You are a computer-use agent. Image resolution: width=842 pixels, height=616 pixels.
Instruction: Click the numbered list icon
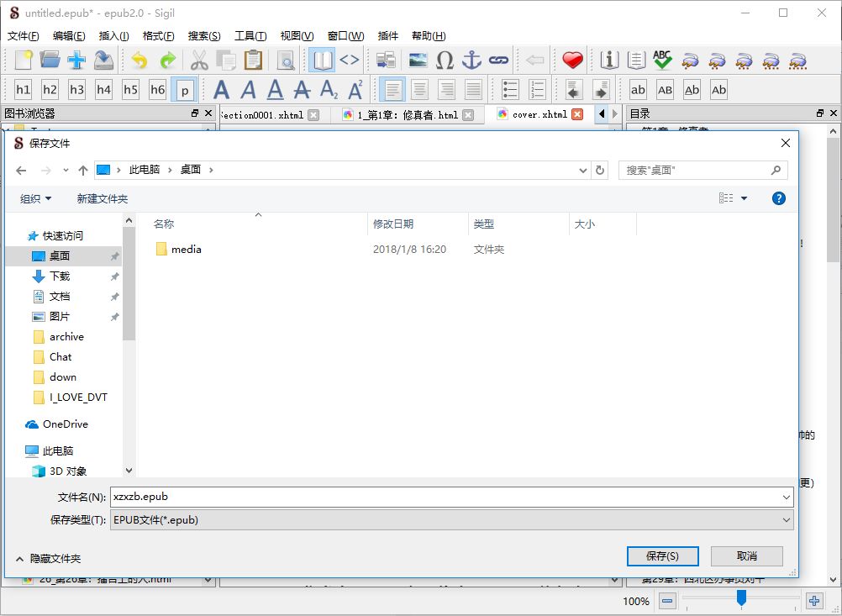537,90
